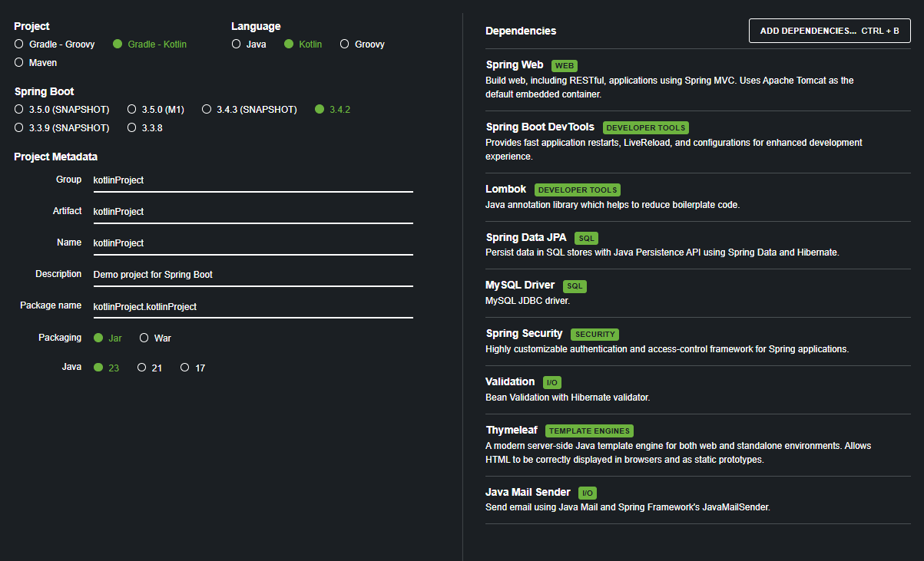The image size is (924, 561).
Task: Select Java as the language
Action: pyautogui.click(x=250, y=45)
